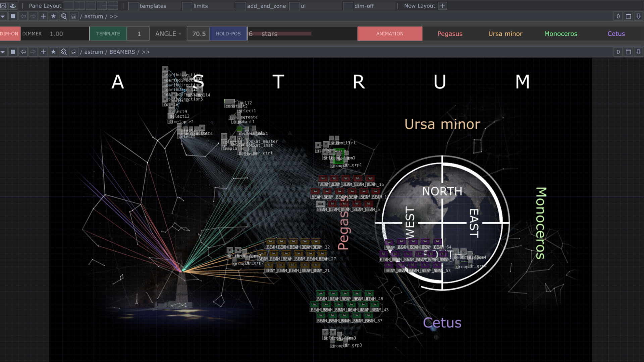Click the ANGLE value field showing 70.5
This screenshot has height=362, width=644.
pos(199,34)
